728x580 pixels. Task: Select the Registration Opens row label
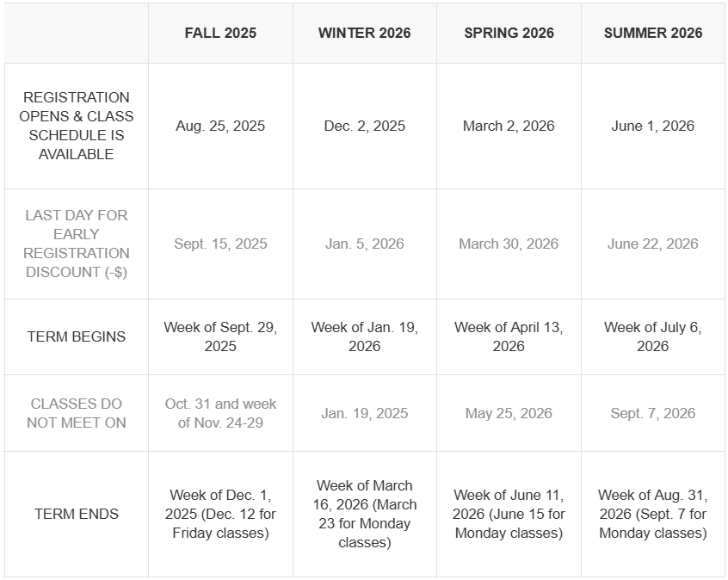pos(77,126)
